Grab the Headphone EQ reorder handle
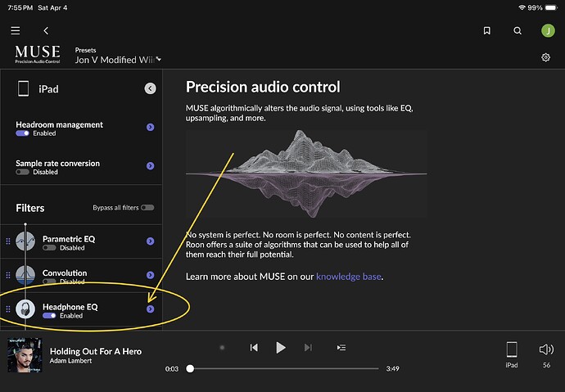Viewport: 565px width, 392px height. click(x=8, y=309)
